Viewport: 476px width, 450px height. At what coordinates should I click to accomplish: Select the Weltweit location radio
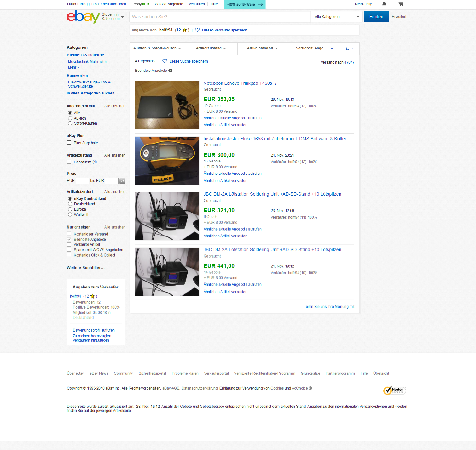pyautogui.click(x=70, y=215)
